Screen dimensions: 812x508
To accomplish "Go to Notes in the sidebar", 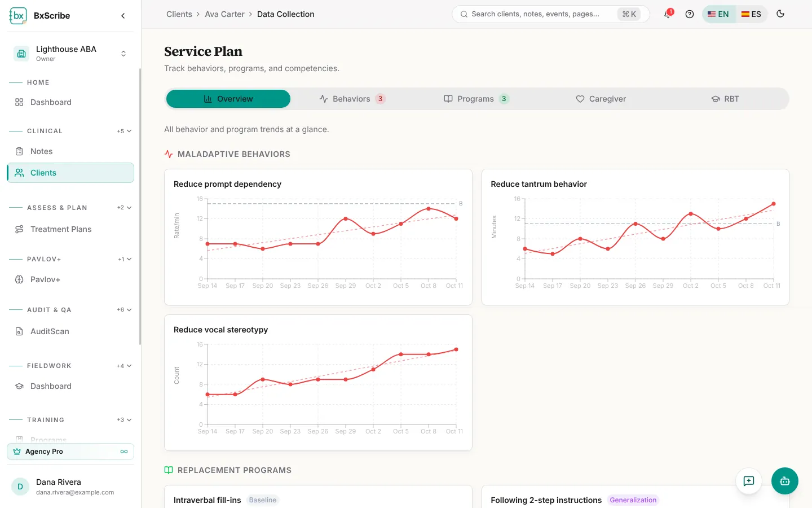I will pyautogui.click(x=70, y=151).
